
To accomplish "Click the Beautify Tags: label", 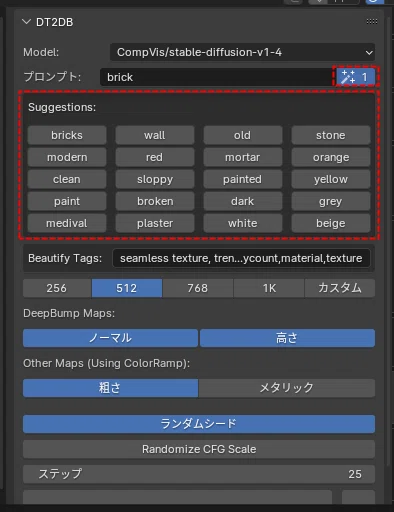I will click(65, 258).
